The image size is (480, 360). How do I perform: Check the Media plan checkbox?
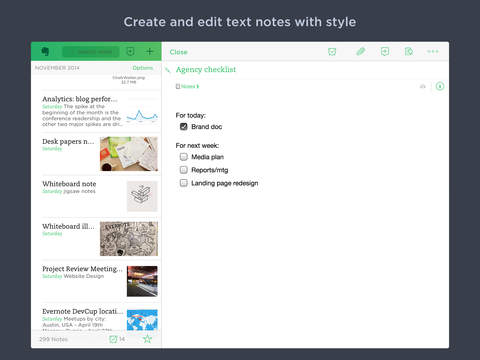click(x=183, y=157)
